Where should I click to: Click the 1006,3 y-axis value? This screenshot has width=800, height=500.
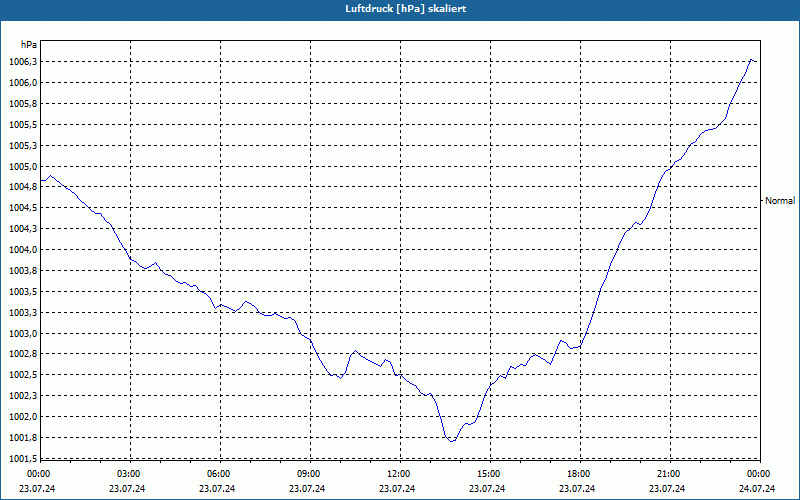(x=23, y=62)
